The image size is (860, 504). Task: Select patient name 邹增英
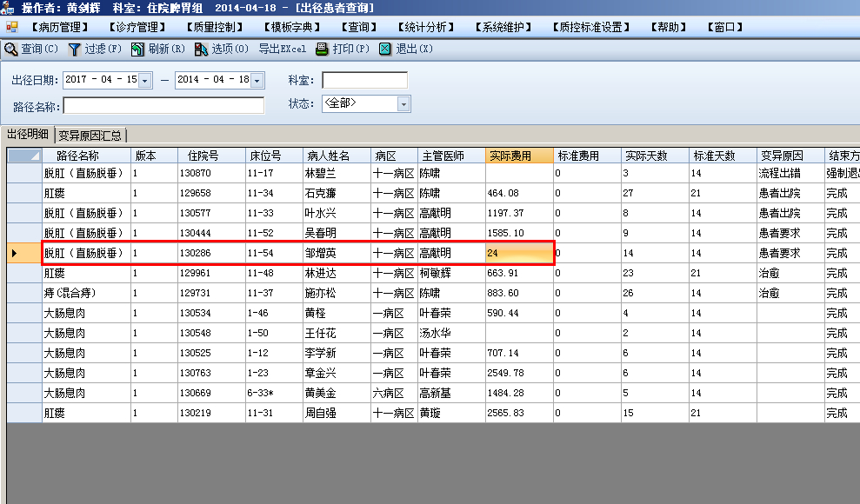[320, 253]
